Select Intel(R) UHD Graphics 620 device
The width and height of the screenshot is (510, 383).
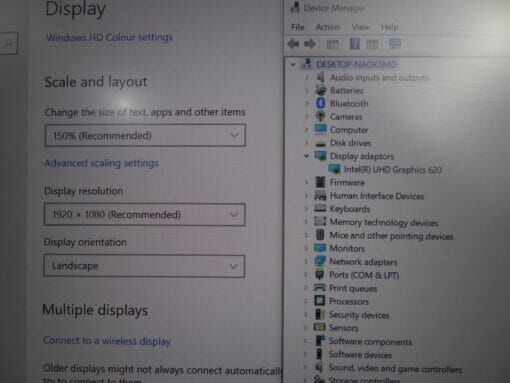[393, 170]
